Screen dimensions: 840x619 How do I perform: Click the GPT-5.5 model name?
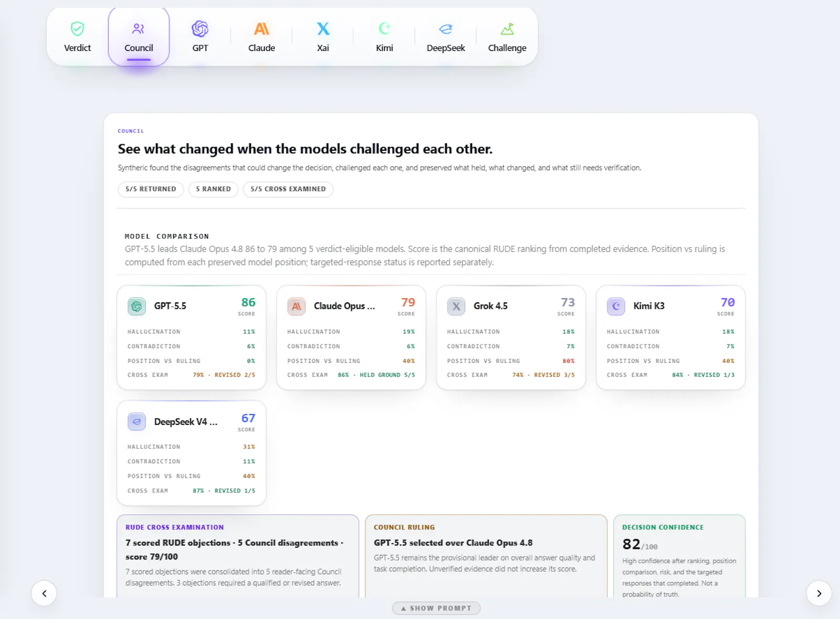pos(170,306)
